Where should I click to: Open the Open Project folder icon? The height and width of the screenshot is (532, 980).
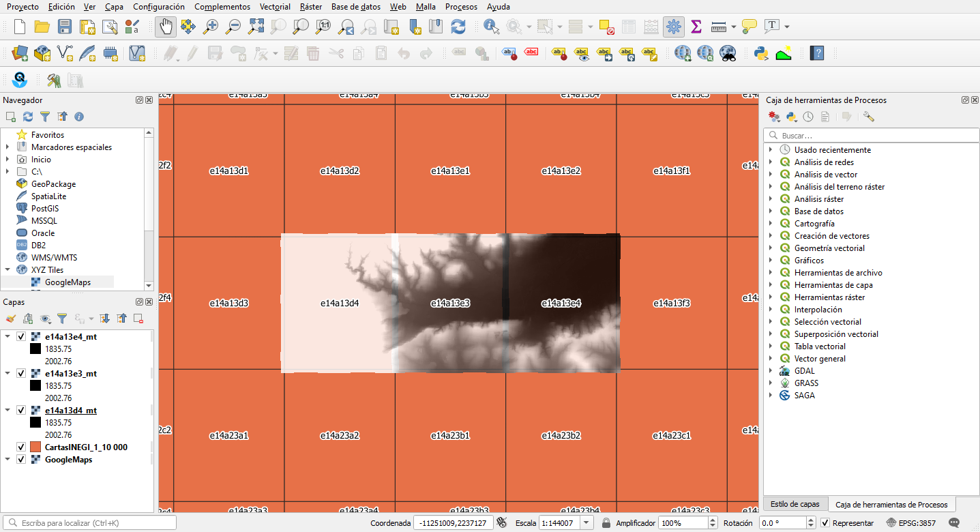[42, 27]
